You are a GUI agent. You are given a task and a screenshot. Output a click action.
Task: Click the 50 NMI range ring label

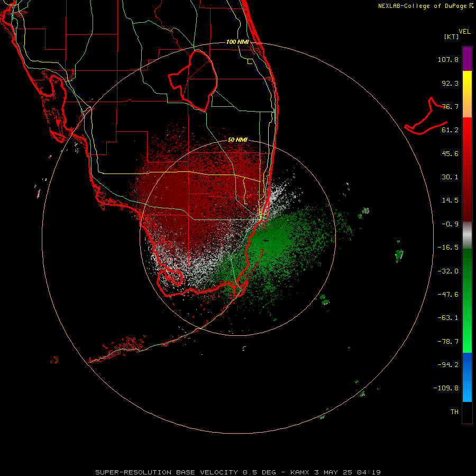[x=237, y=140]
